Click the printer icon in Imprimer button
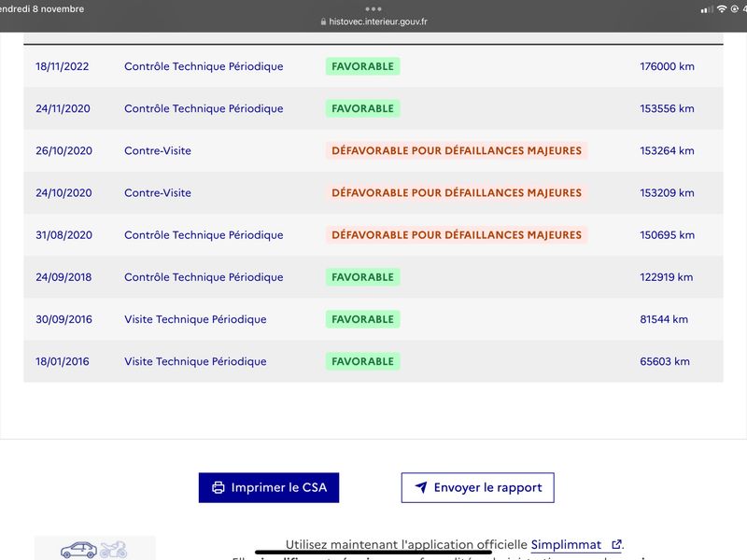The height and width of the screenshot is (560, 747). 218,487
